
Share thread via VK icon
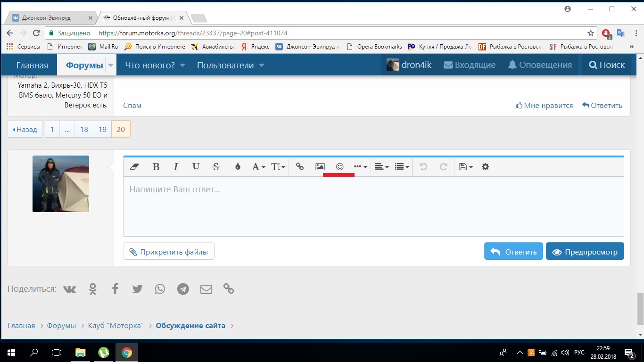[70, 289]
